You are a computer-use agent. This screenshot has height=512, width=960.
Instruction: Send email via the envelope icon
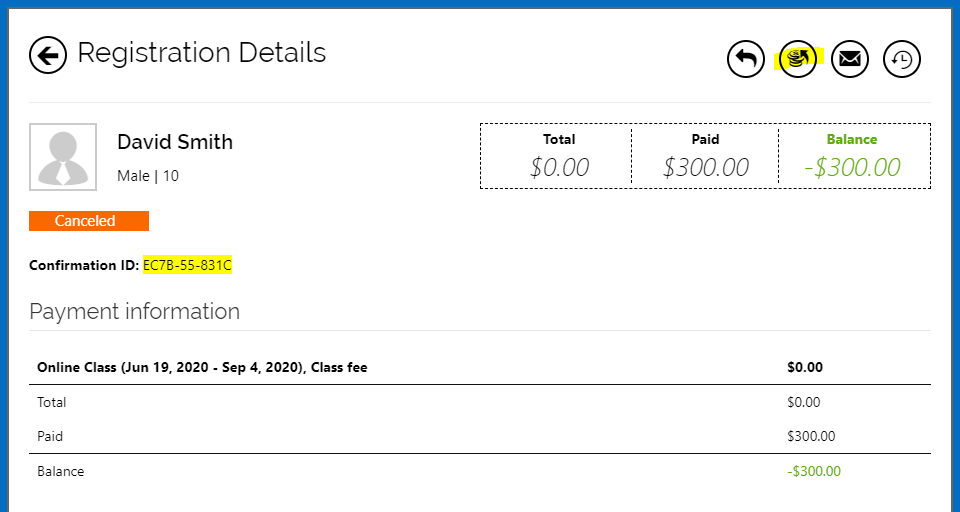849,59
